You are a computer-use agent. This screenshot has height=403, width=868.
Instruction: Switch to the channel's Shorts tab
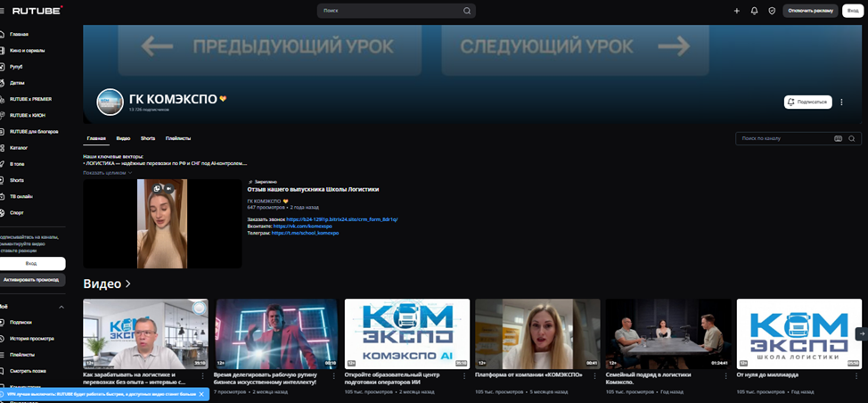[148, 138]
